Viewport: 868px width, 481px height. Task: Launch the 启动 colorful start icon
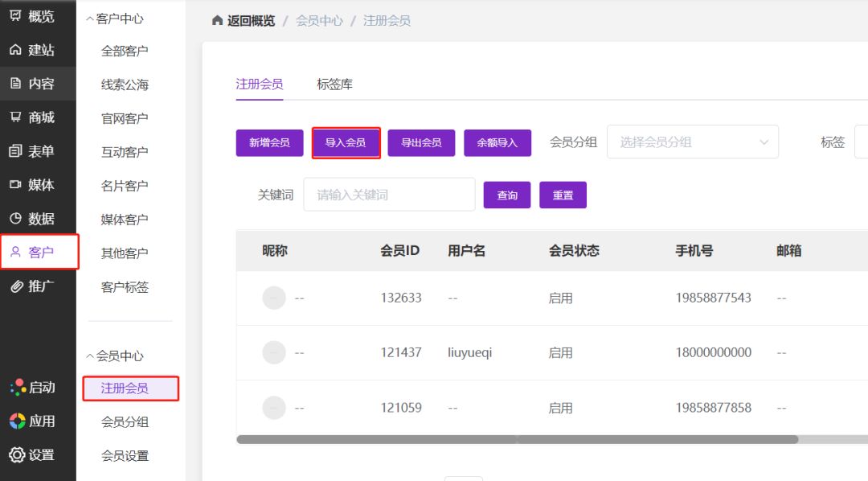coord(18,387)
